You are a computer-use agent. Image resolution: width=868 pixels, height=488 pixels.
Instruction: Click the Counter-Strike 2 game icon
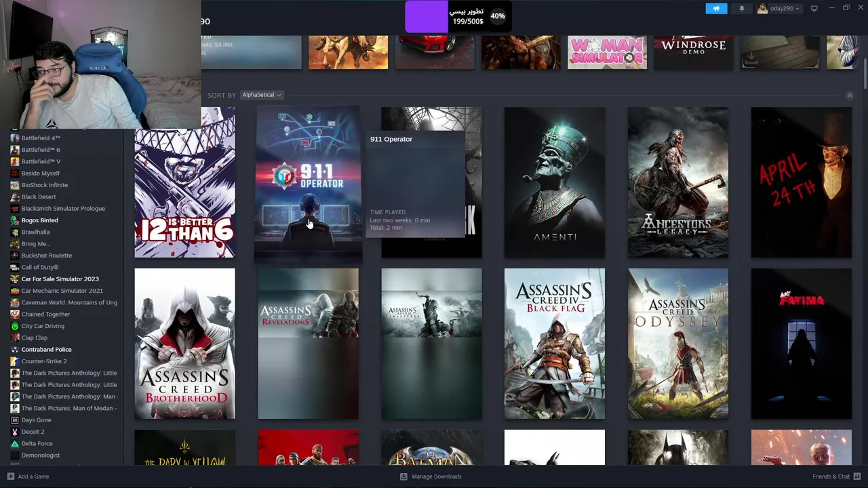click(x=15, y=361)
